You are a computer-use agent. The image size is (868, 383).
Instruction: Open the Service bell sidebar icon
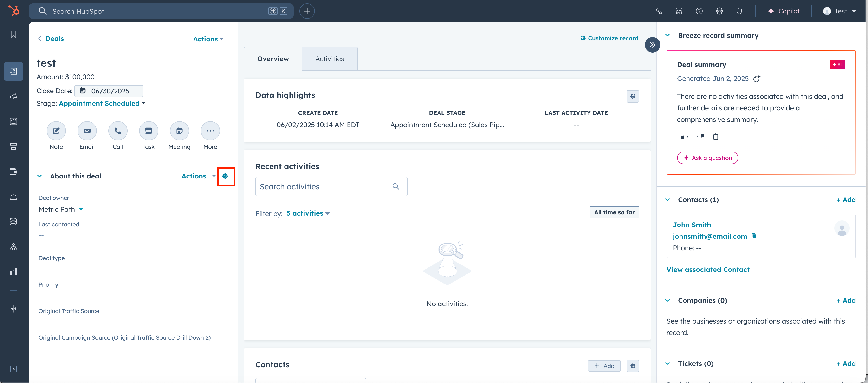[13, 197]
